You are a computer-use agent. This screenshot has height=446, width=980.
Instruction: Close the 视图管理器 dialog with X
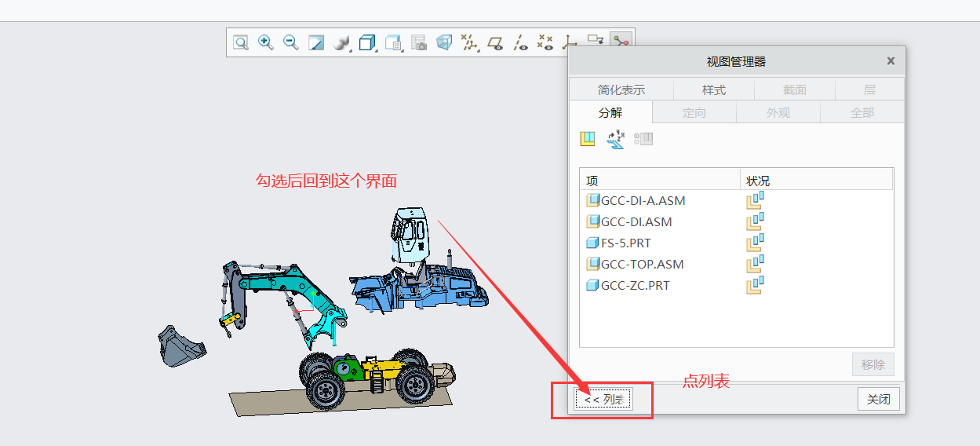[891, 60]
